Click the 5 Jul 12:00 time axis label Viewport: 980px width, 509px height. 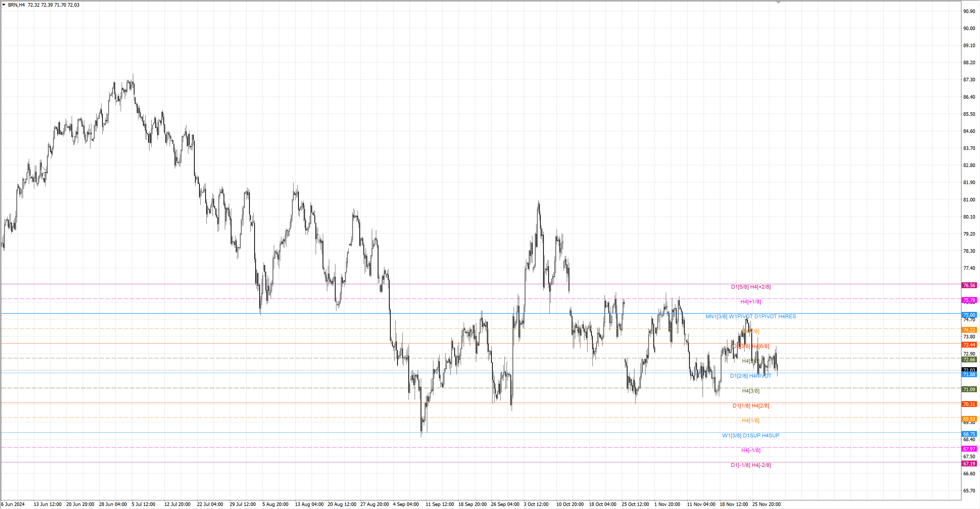143,504
